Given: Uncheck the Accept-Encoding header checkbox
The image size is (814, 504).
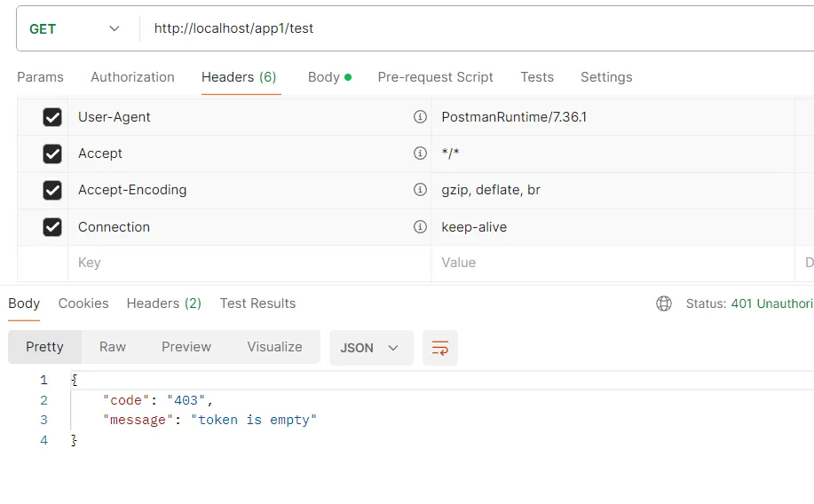Looking at the screenshot, I should point(52,190).
